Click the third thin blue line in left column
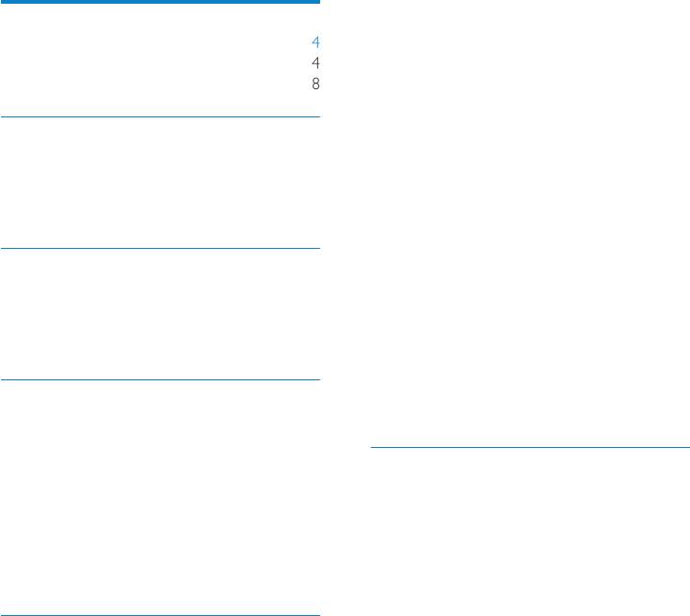Screen dimensions: 690x616 pos(161,379)
